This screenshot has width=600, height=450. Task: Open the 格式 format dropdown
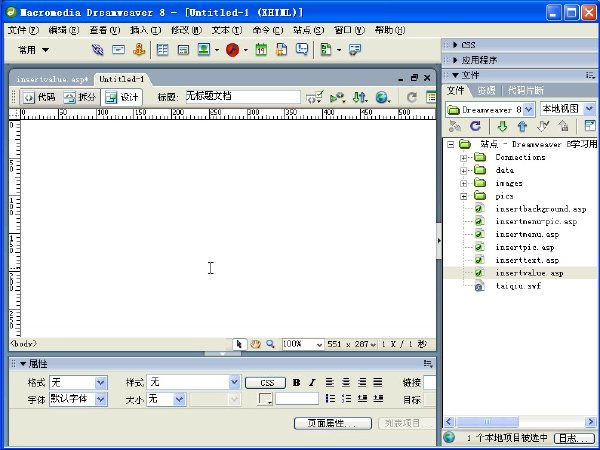point(101,382)
